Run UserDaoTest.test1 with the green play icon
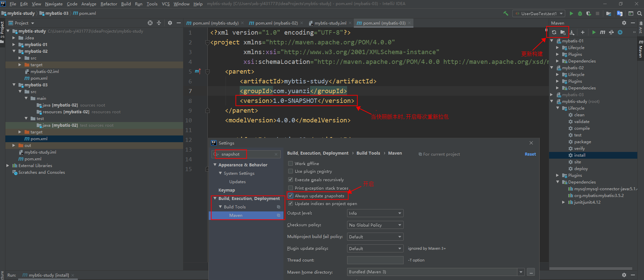This screenshot has width=644, height=280. 571,13
